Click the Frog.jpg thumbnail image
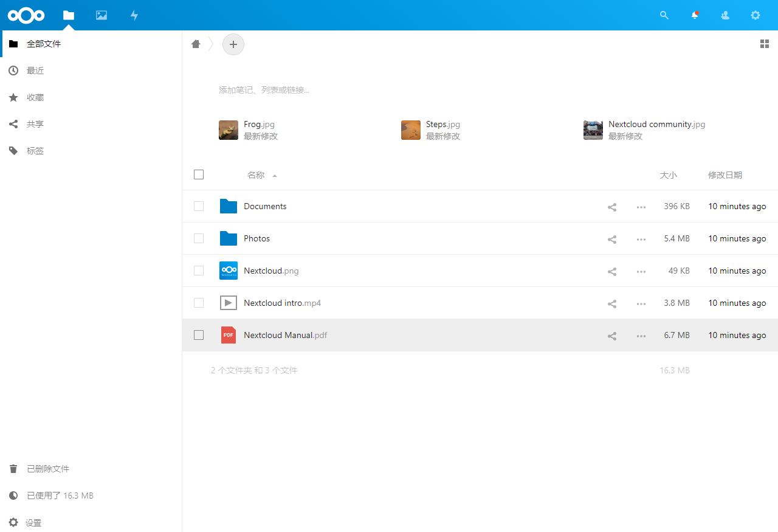 click(229, 130)
